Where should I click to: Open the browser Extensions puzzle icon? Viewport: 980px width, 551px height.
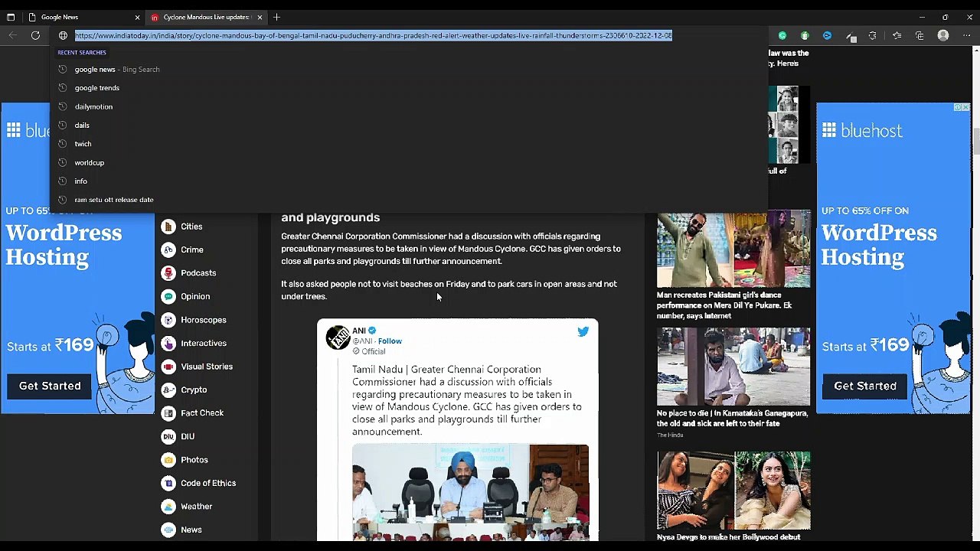point(873,35)
